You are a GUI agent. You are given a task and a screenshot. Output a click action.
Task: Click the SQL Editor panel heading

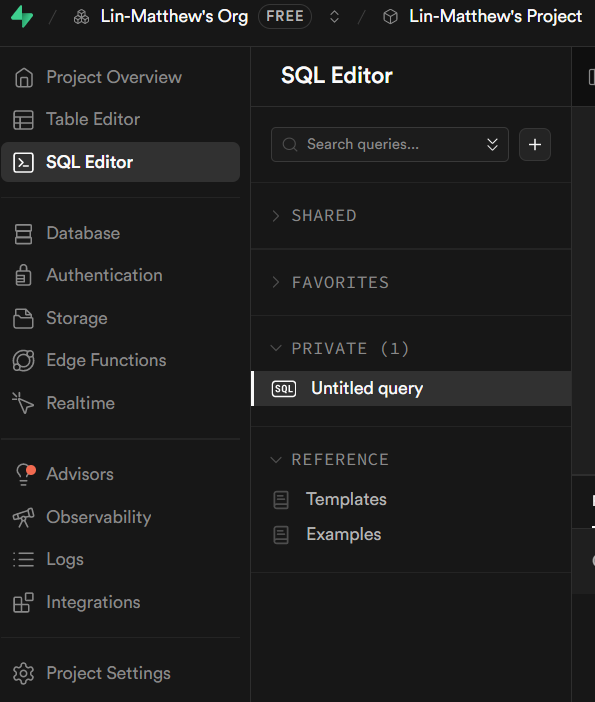pyautogui.click(x=337, y=76)
